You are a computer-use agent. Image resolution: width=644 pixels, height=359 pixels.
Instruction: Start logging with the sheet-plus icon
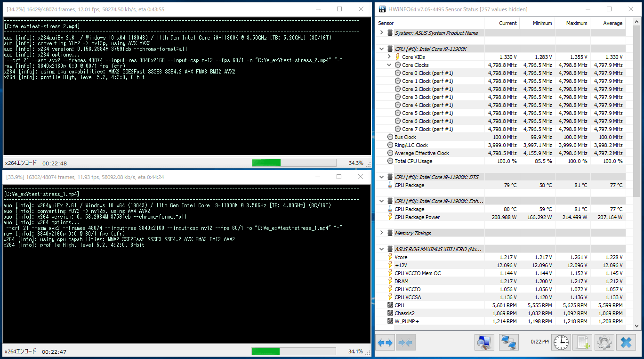[583, 343]
